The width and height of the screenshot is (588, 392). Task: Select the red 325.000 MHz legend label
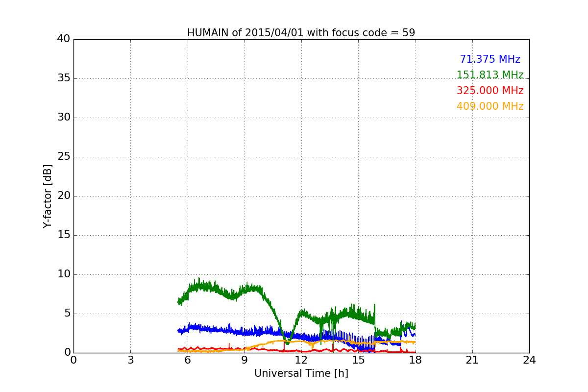(x=490, y=91)
